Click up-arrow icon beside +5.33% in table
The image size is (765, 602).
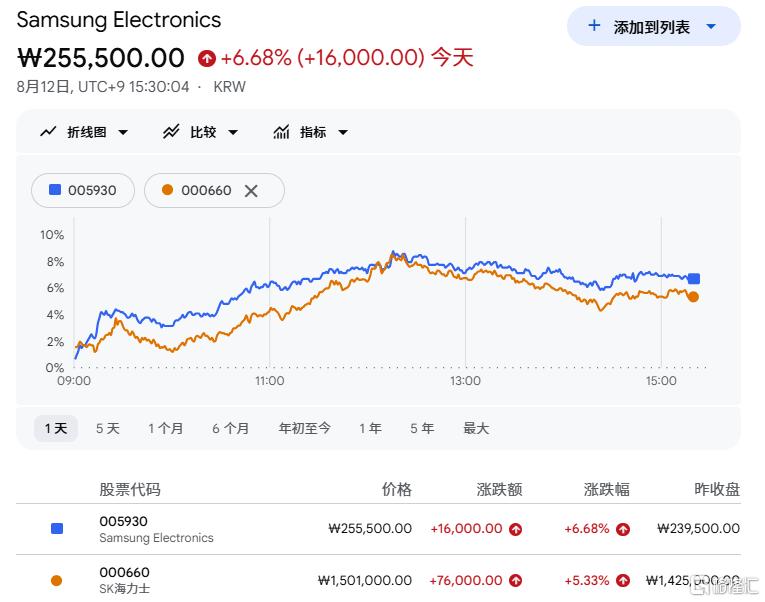pos(623,581)
